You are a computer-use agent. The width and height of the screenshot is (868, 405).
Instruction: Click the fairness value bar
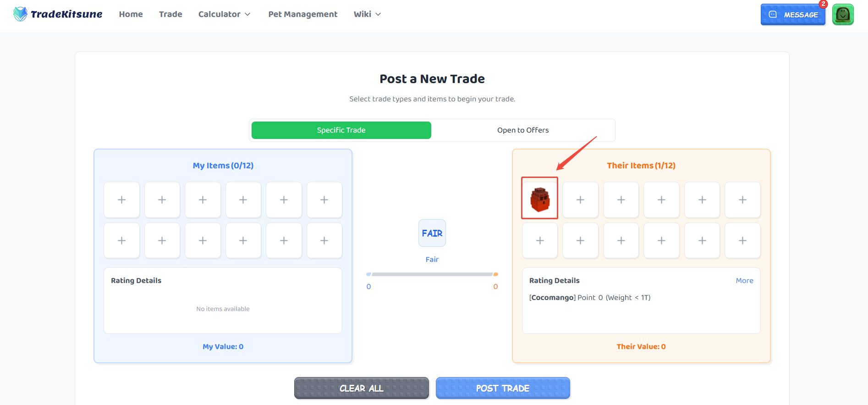click(x=432, y=274)
